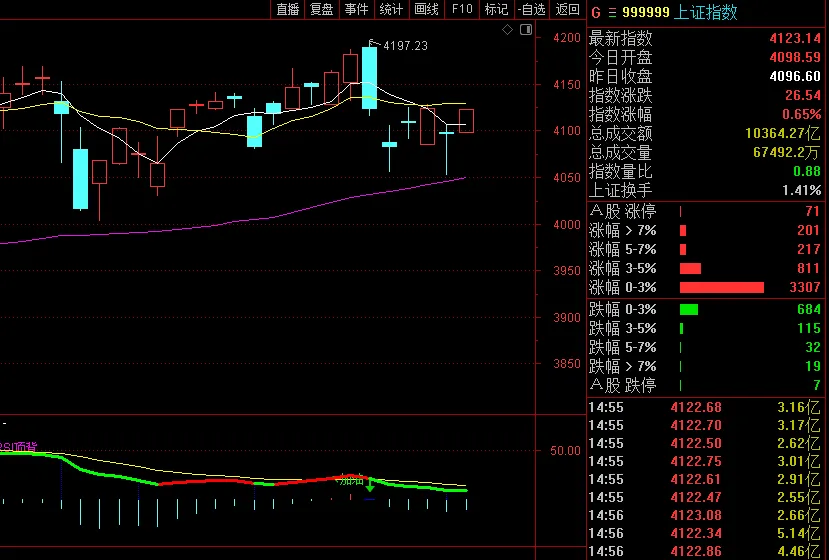Image resolution: width=829 pixels, height=560 pixels.
Task: Select the tick row priced 4122.75
Action: point(705,462)
